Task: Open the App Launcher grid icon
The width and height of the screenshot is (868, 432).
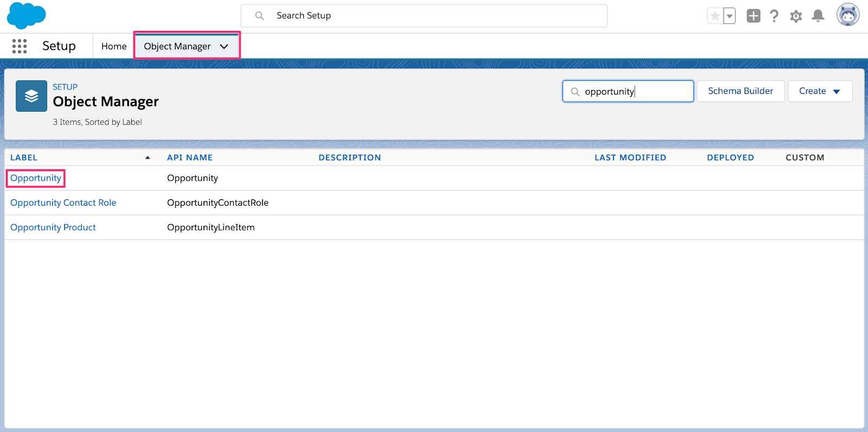Action: 20,46
